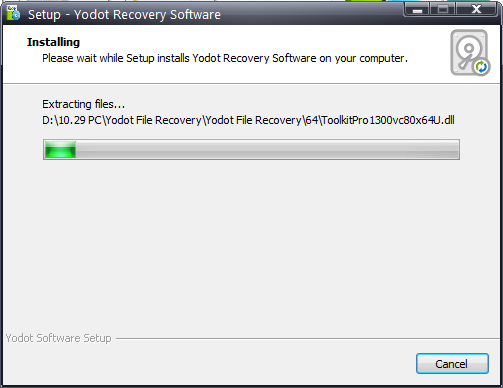Image resolution: width=503 pixels, height=388 pixels.
Task: Click the grayed-out maximize button
Action: coord(443,9)
